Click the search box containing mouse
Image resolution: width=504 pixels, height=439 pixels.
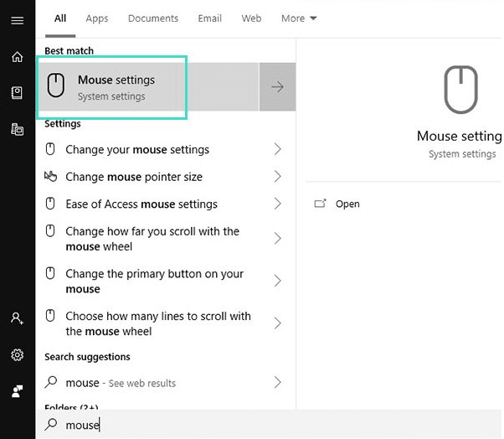(251, 425)
